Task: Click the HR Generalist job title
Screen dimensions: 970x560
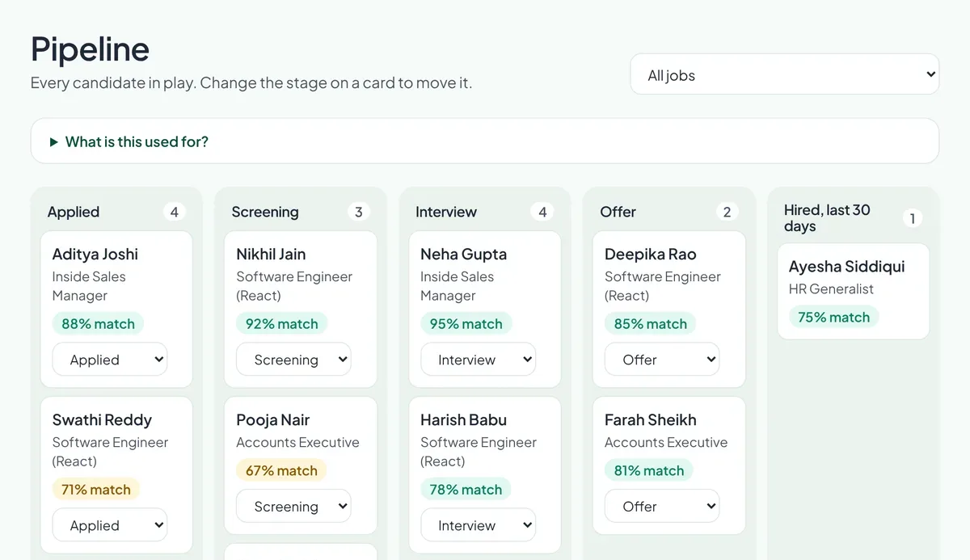Action: (x=831, y=288)
